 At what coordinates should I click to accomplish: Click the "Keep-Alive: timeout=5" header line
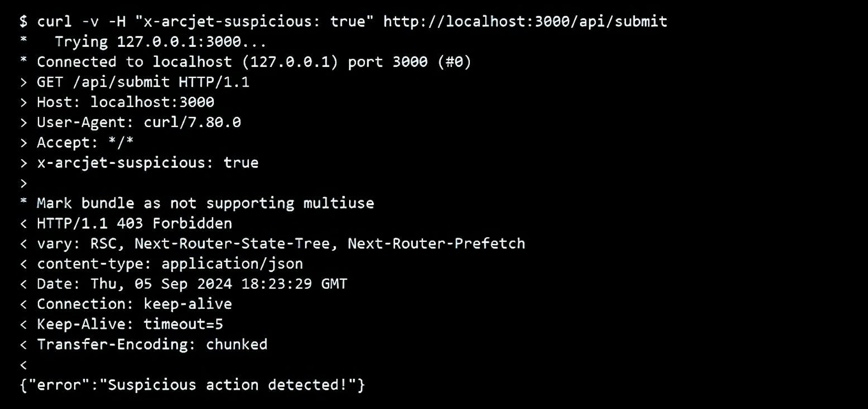(x=130, y=324)
